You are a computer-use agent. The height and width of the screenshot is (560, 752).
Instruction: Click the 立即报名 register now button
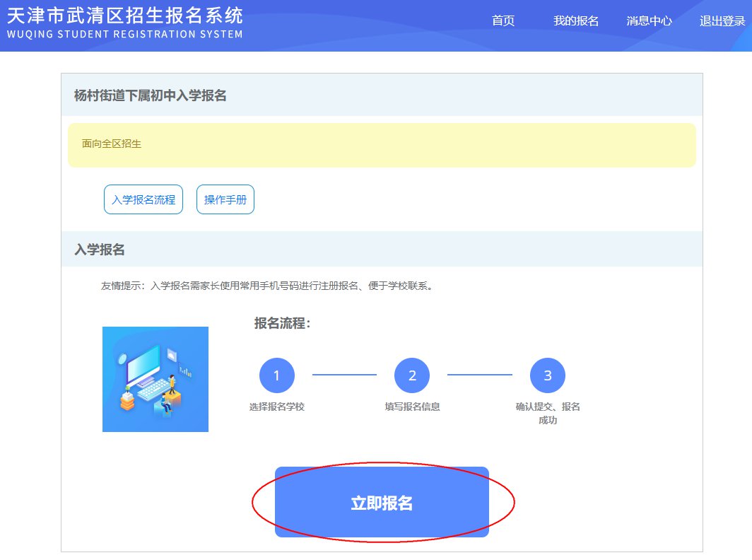click(x=382, y=502)
